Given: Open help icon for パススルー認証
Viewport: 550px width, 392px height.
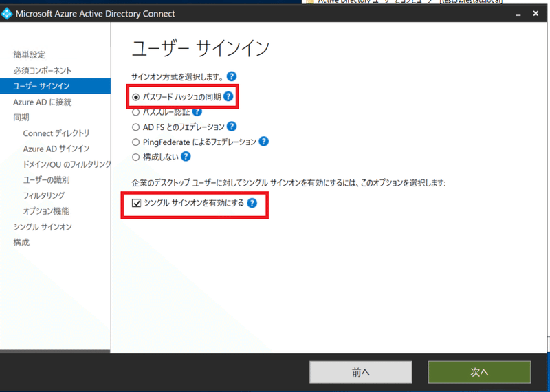Looking at the screenshot, I should pos(197,111).
